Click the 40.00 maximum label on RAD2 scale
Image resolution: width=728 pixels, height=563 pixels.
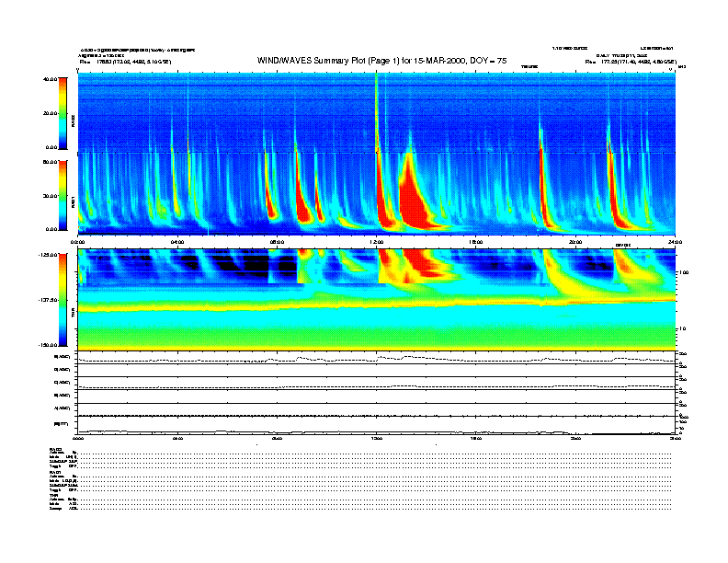coord(49,79)
